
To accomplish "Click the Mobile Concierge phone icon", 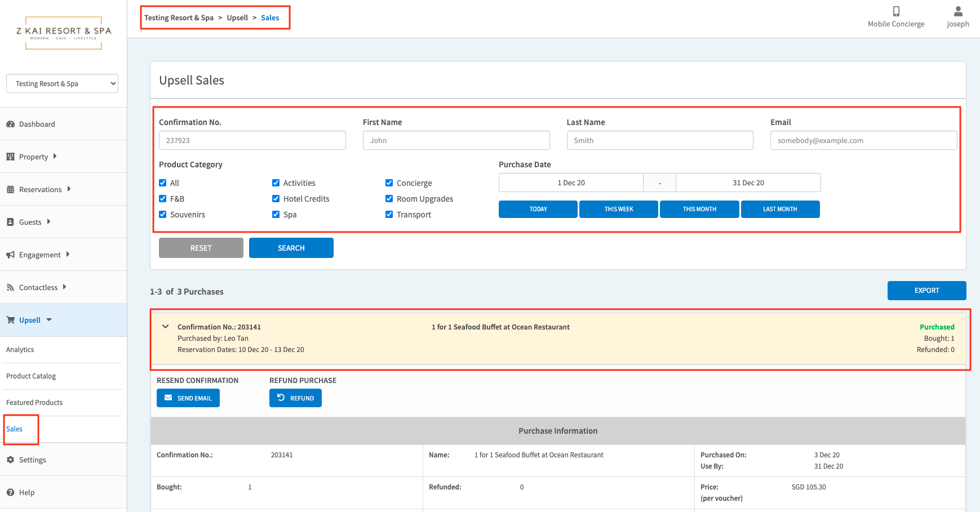I will (x=895, y=11).
